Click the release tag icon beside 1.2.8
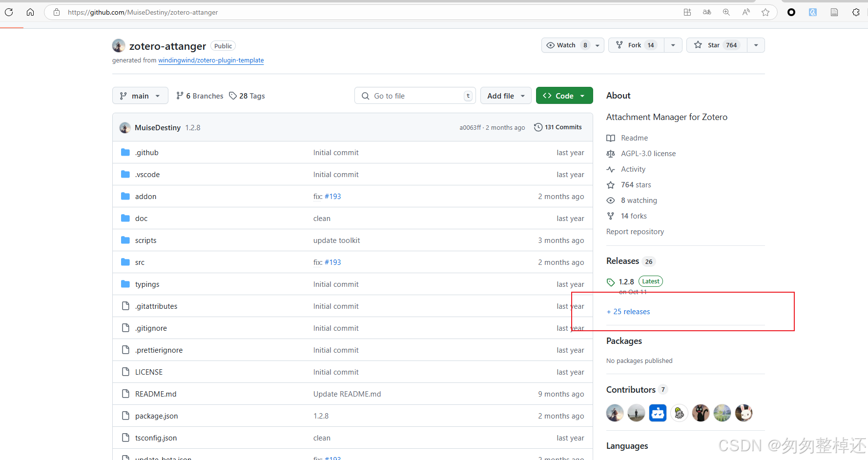This screenshot has width=868, height=460. pos(611,282)
